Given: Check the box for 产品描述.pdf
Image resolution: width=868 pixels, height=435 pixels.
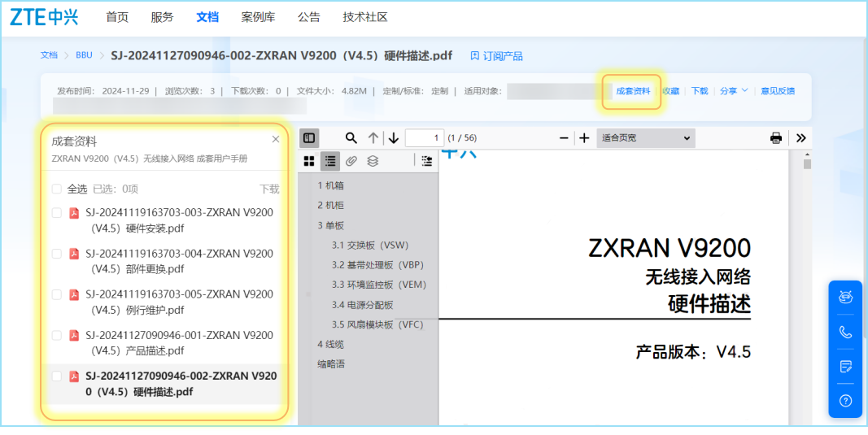Looking at the screenshot, I should point(56,335).
